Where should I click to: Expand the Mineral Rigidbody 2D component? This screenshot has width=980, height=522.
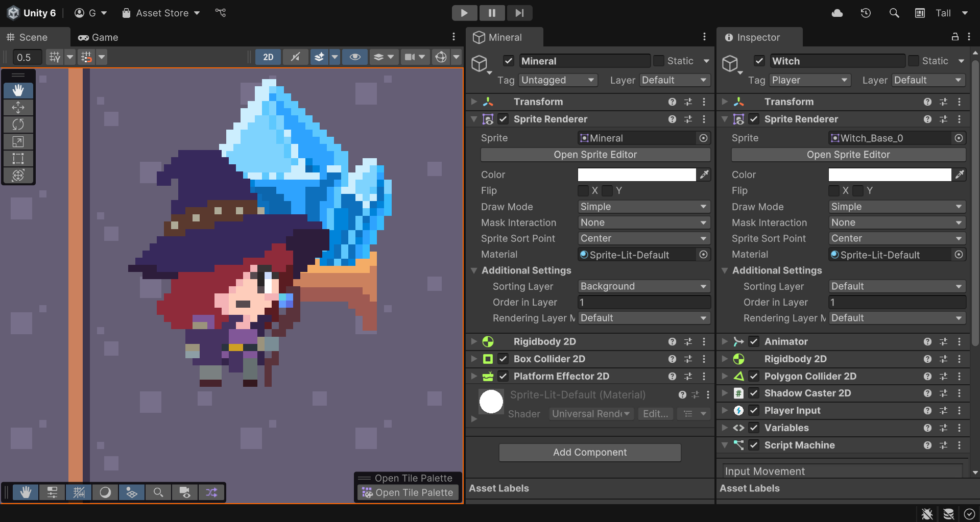coord(474,341)
